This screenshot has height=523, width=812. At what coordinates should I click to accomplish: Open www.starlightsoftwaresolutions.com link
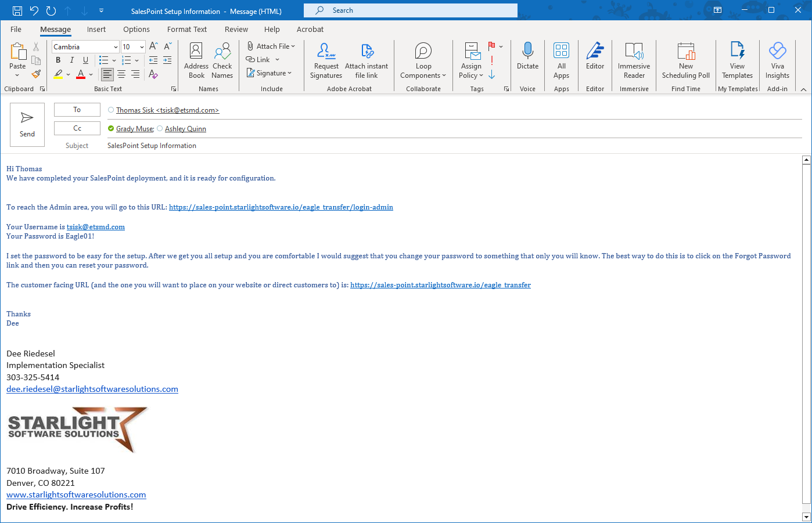pyautogui.click(x=76, y=495)
